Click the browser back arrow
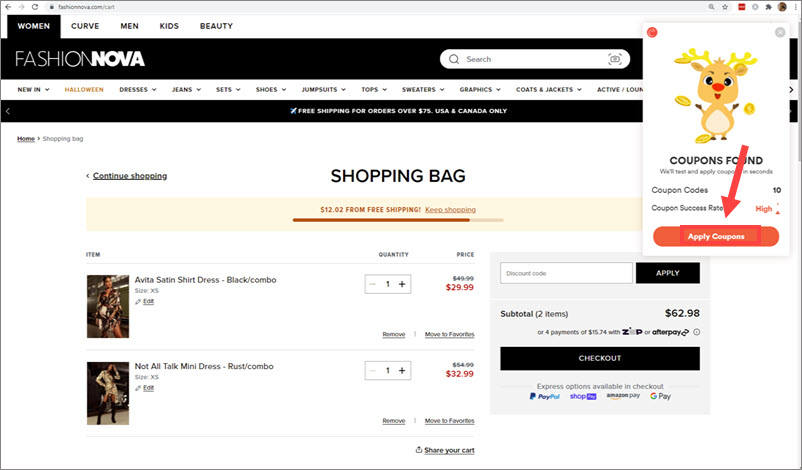 pos(8,7)
